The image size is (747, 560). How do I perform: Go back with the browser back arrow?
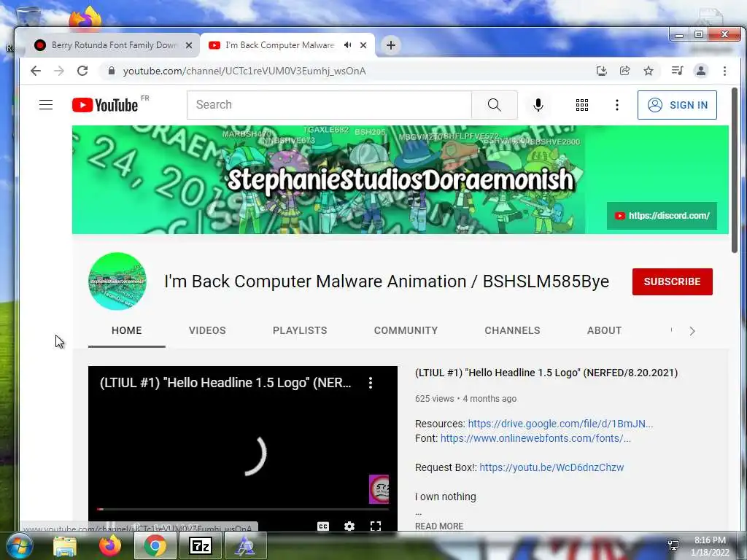36,71
